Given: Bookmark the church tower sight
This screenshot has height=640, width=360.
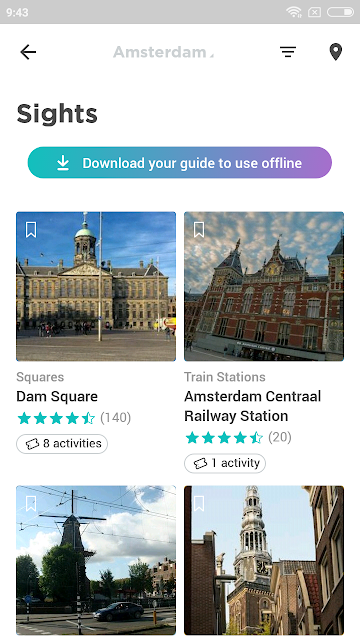Looking at the screenshot, I should 199,504.
